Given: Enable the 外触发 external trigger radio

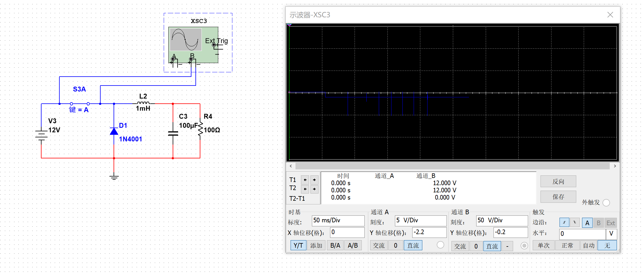Looking at the screenshot, I should (606, 203).
